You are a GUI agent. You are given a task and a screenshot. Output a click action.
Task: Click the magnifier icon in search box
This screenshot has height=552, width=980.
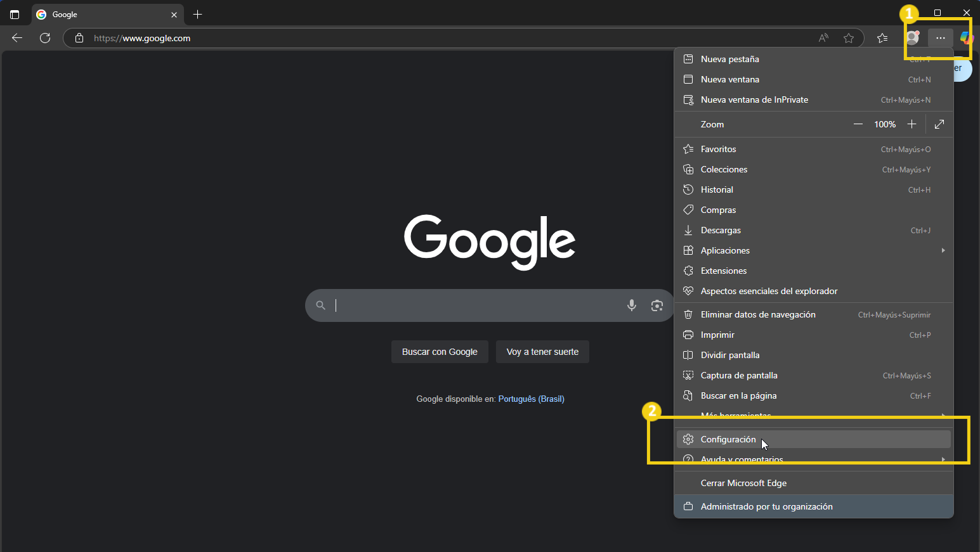pos(321,305)
